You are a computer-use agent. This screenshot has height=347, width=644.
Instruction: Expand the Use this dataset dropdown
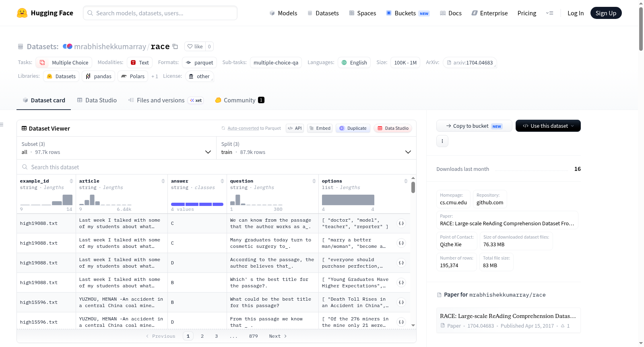548,126
